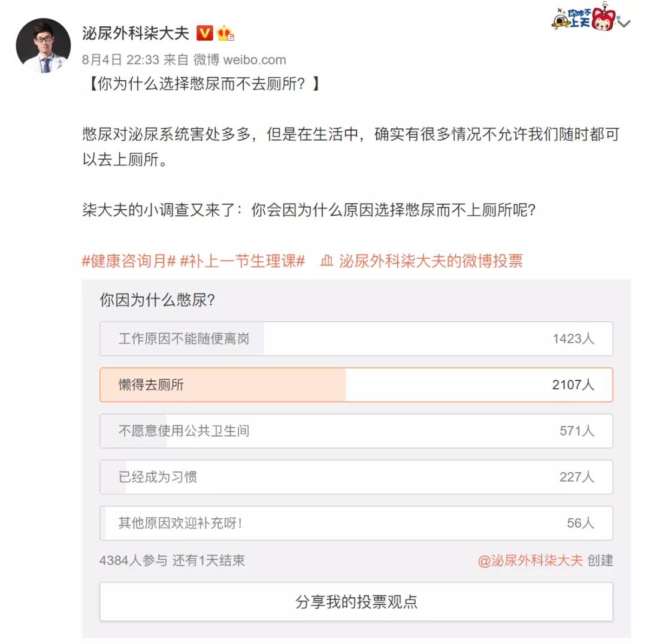This screenshot has width=647, height=644.
Task: Open the chevron dropdown beside the mascot badge
Action: point(623,23)
